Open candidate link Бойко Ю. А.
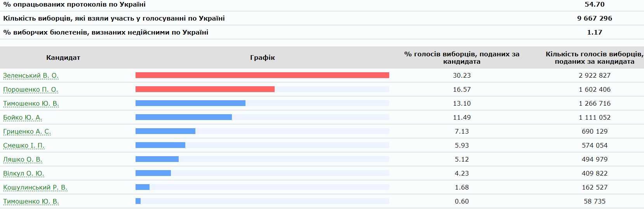This screenshot has width=644, height=209. 23,117
